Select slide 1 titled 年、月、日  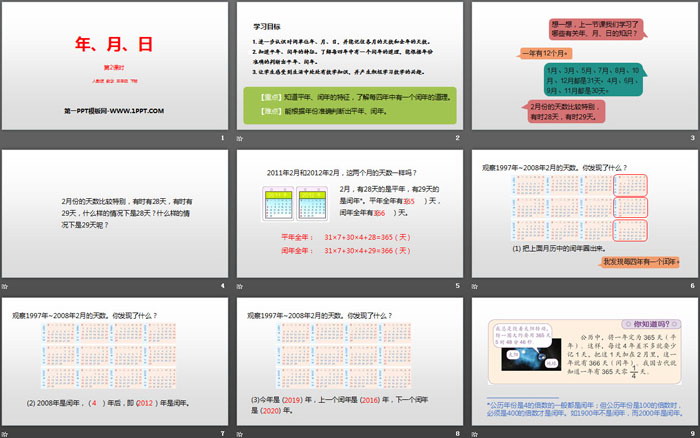pyautogui.click(x=115, y=66)
